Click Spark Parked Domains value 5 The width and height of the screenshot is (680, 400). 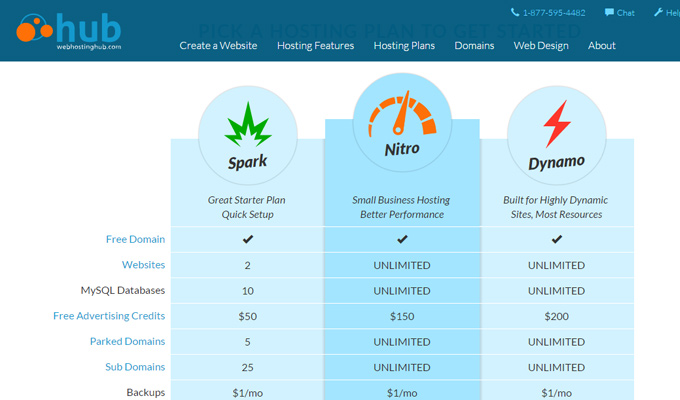point(247,342)
